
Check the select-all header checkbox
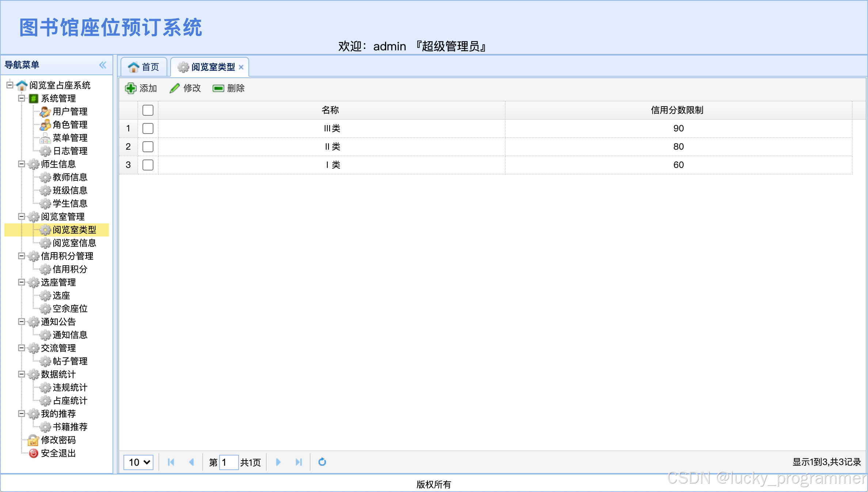tap(148, 110)
